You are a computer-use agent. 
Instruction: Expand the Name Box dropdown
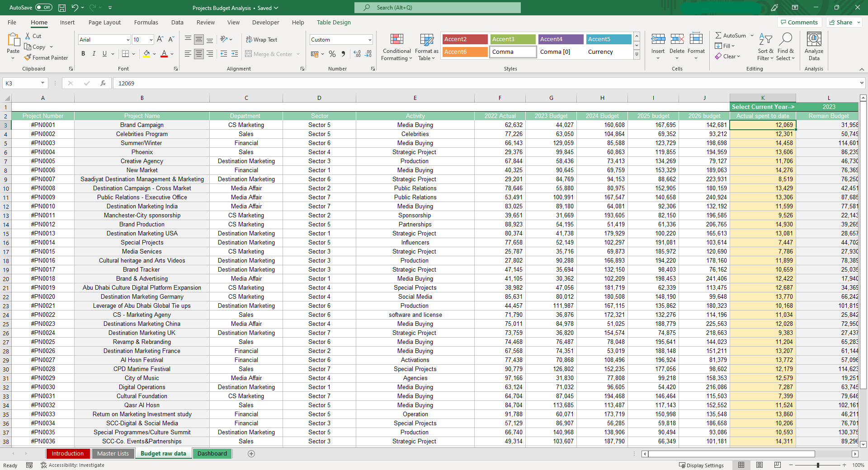click(x=42, y=83)
